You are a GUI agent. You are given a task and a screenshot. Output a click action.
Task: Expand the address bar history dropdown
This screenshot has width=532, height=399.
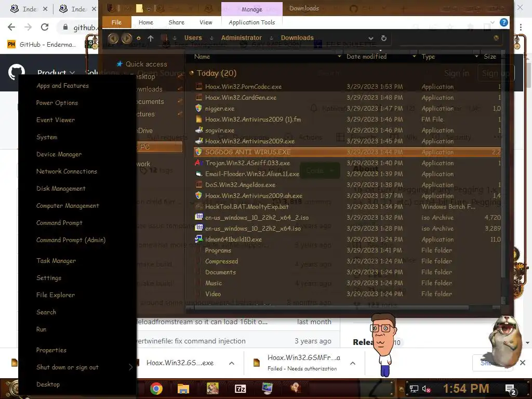[371, 38]
